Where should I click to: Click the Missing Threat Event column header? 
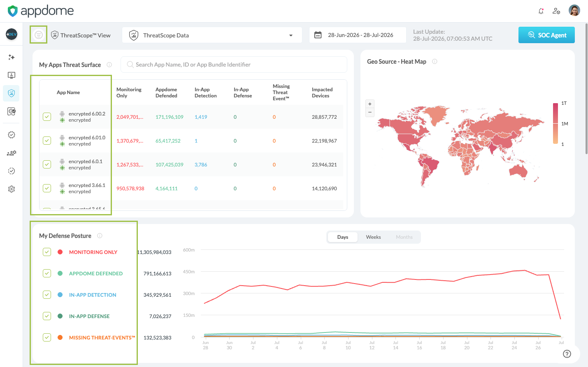[x=281, y=92]
